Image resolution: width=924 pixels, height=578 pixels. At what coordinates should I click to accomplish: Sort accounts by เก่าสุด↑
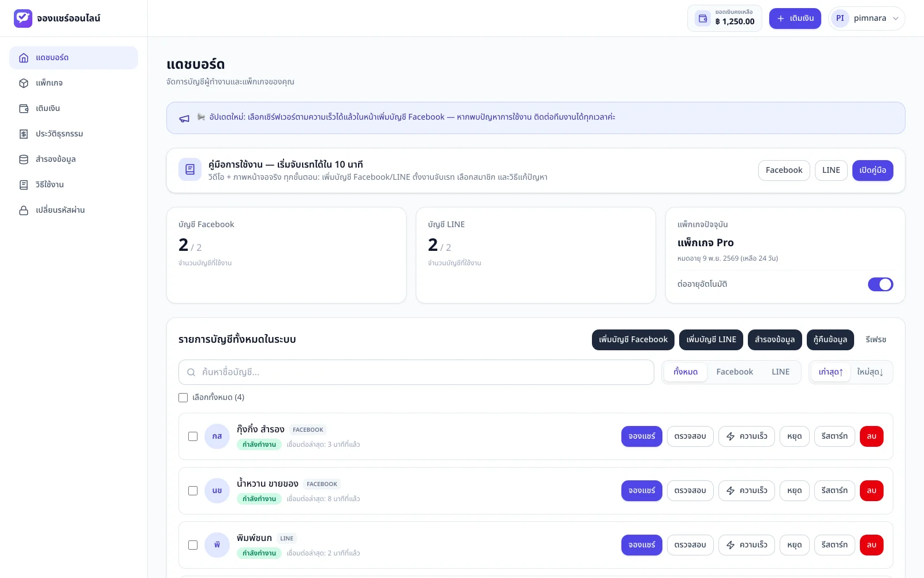[x=830, y=372]
